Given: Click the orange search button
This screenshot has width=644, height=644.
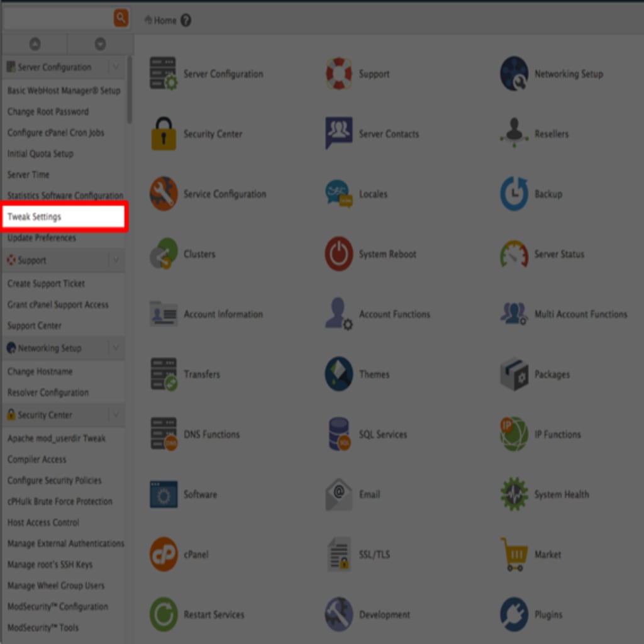Looking at the screenshot, I should [x=121, y=18].
